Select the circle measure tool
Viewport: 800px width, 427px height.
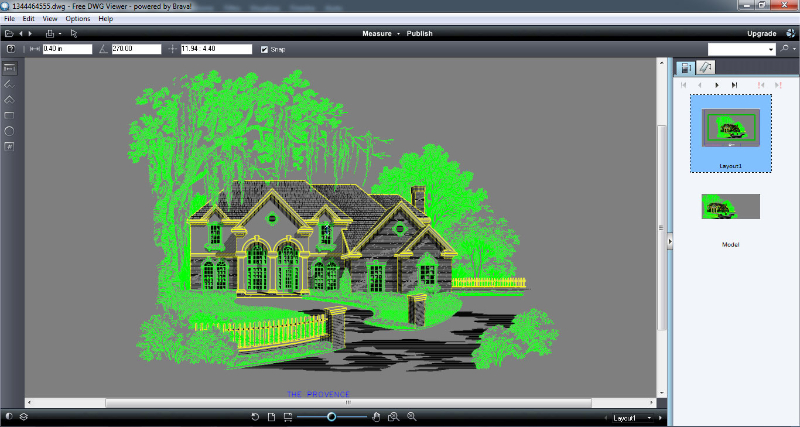(x=9, y=130)
